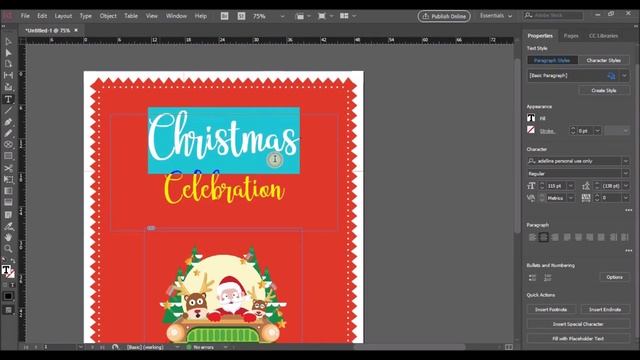This screenshot has height=360, width=640.
Task: Select the Scissors tool
Action: point(8,168)
